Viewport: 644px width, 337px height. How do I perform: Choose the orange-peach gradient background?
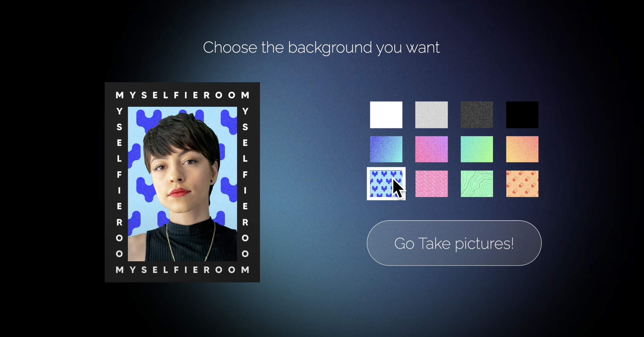(522, 149)
